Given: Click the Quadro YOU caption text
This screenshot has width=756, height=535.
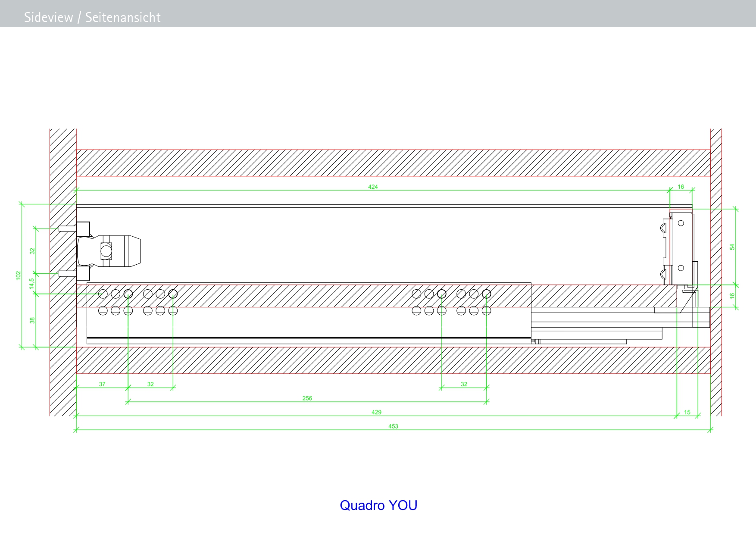Looking at the screenshot, I should point(378,505).
